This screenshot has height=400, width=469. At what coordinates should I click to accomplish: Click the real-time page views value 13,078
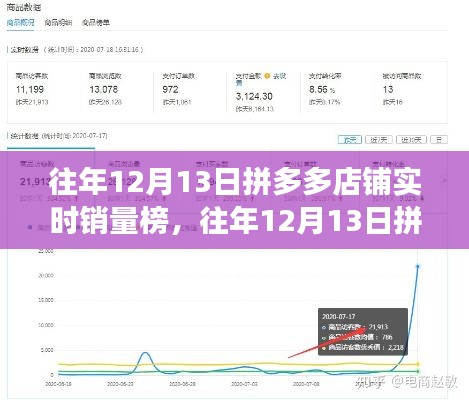[x=103, y=89]
